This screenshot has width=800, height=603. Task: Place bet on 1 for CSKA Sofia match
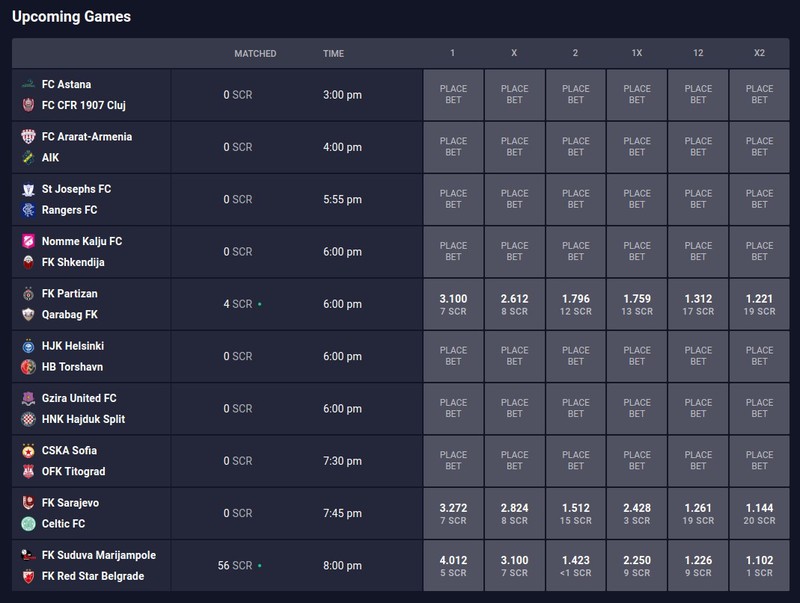(x=453, y=461)
